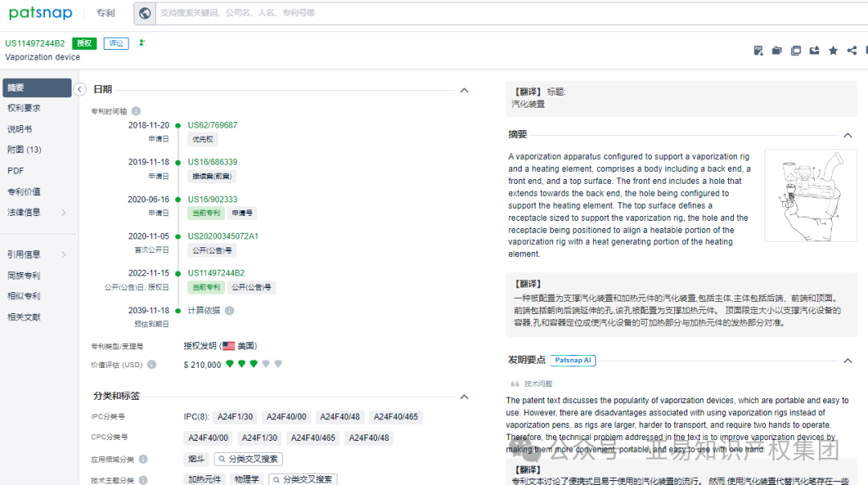This screenshot has width=868, height=485.
Task: Click the copy patent snapshot icon
Action: coord(796,50)
